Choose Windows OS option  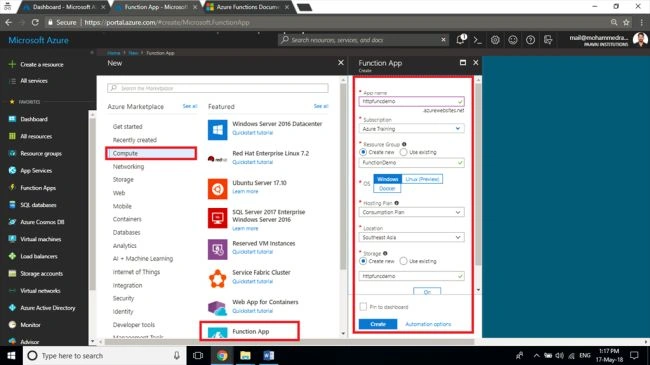[388, 179]
